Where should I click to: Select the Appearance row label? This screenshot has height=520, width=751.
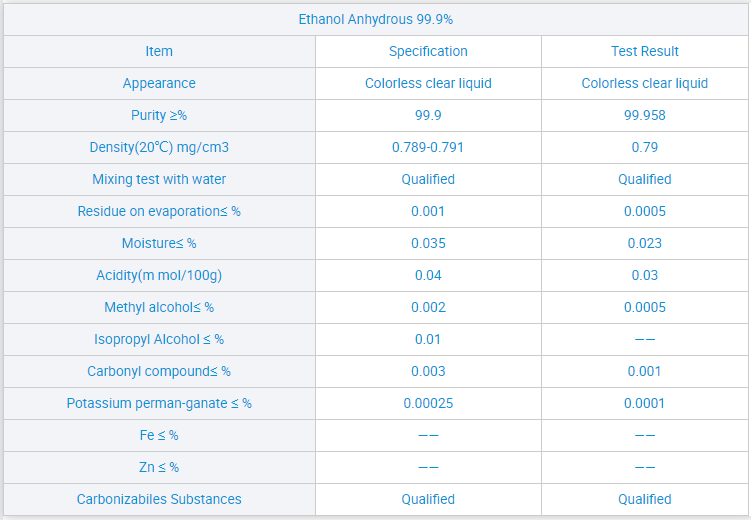pos(159,83)
